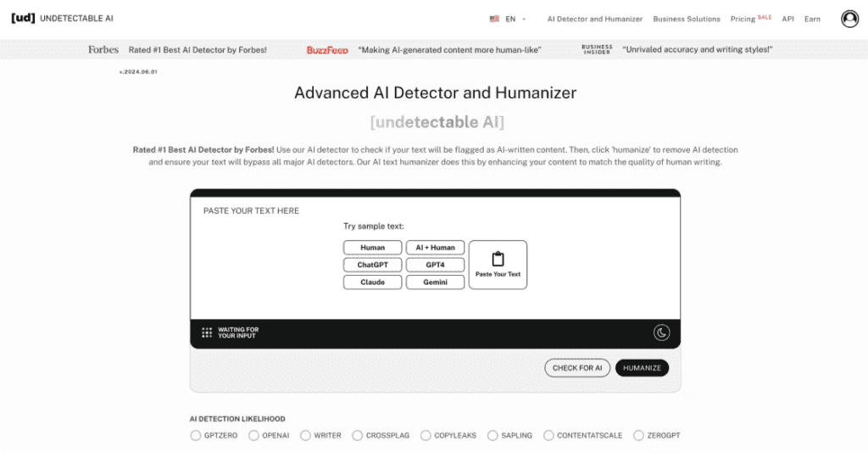Image resolution: width=868 pixels, height=453 pixels.
Task: Click the CHECK FOR AI button
Action: coord(576,367)
